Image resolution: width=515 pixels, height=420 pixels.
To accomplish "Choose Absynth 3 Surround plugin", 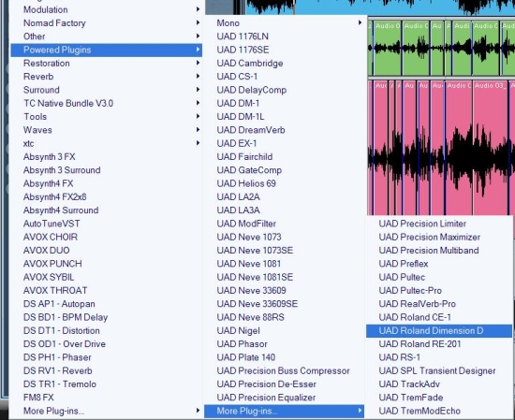I will [106, 170].
